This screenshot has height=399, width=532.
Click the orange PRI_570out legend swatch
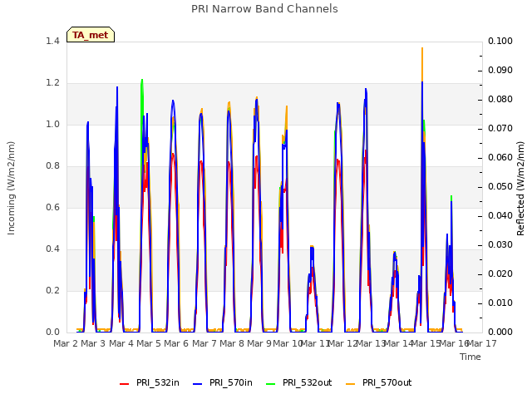(x=350, y=384)
